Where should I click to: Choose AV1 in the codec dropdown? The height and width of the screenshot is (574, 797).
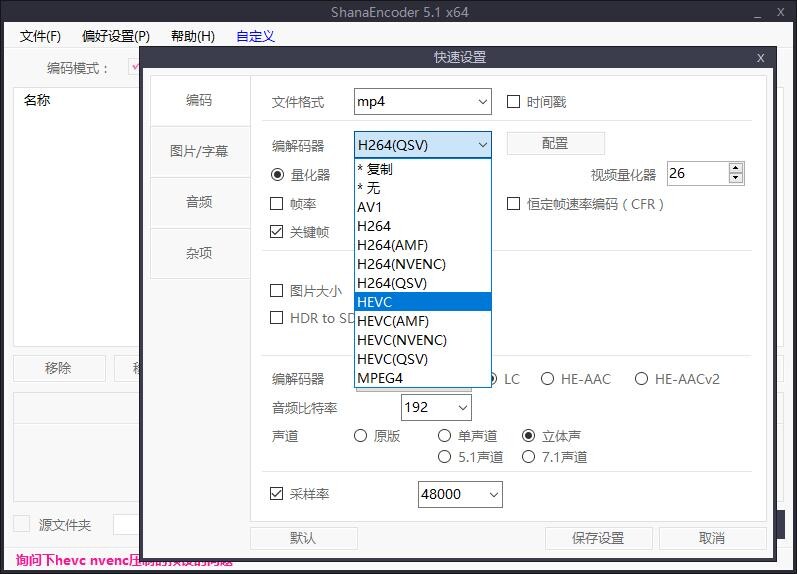370,207
